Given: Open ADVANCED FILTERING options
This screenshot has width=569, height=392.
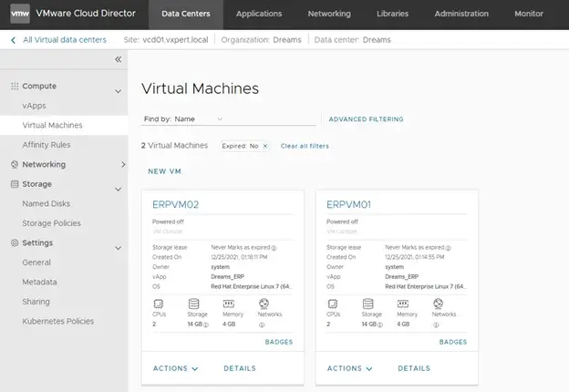Looking at the screenshot, I should click(x=366, y=119).
